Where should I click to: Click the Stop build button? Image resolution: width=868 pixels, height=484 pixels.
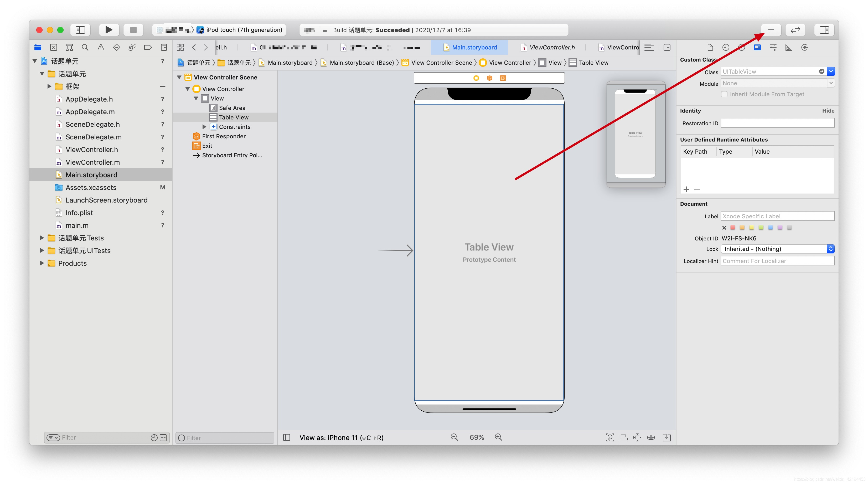133,30
